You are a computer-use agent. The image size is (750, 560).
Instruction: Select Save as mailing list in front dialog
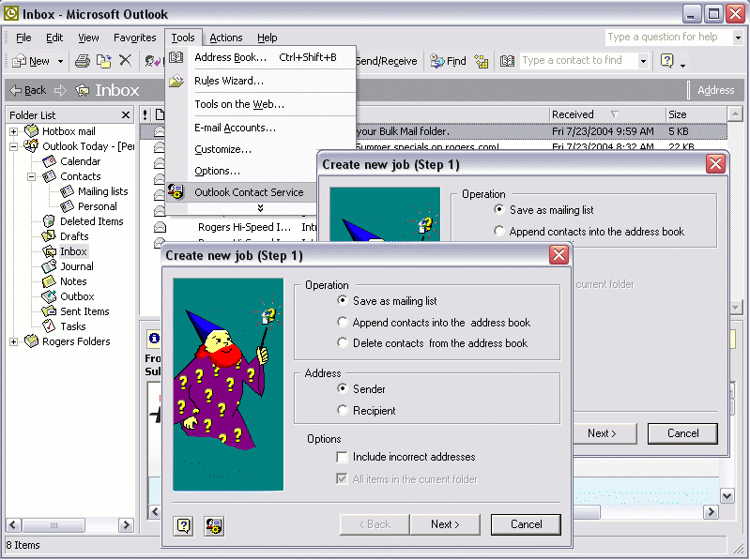[x=342, y=300]
